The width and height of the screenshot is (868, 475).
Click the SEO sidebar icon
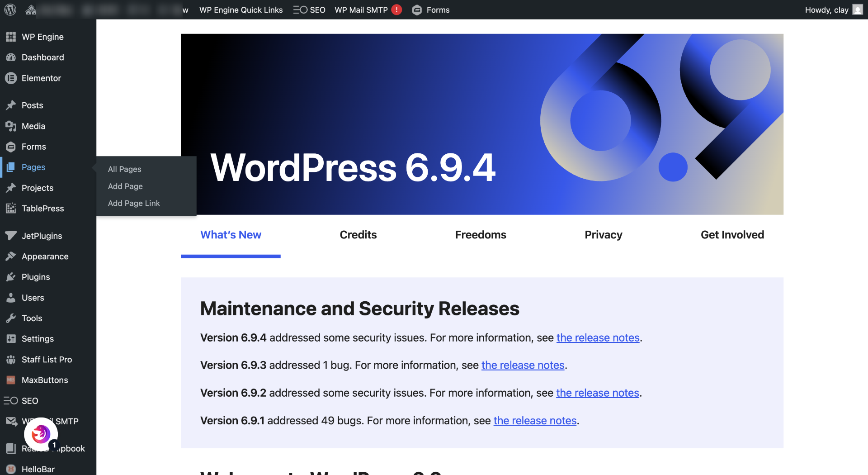(11, 401)
